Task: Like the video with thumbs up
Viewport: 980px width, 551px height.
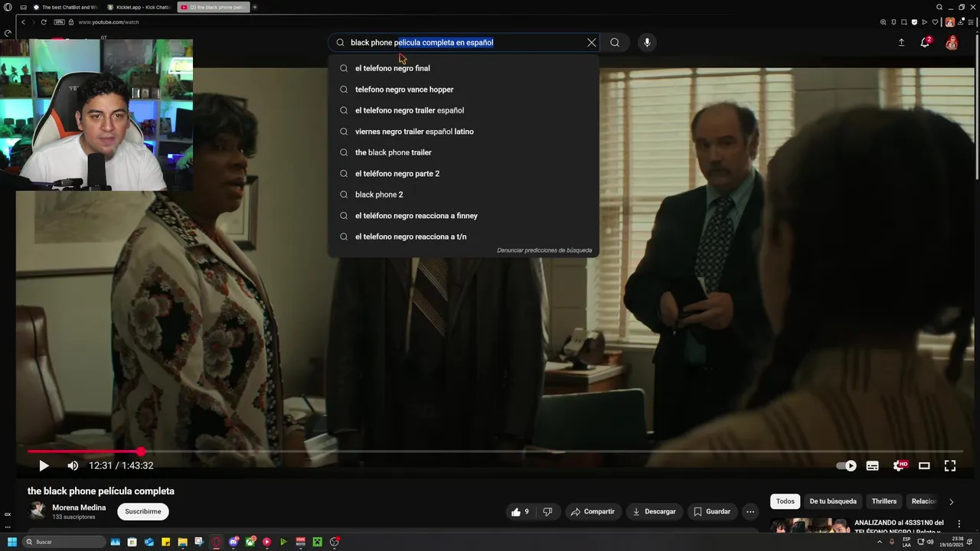Action: click(521, 511)
